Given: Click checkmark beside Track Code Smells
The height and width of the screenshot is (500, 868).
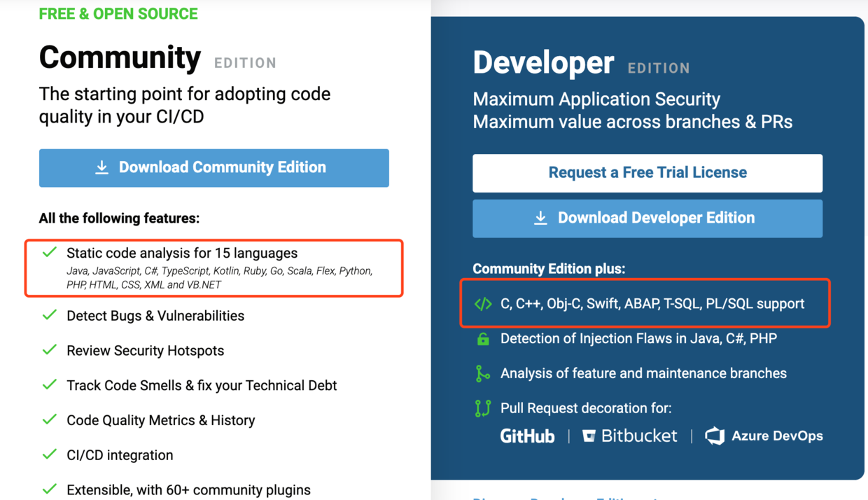Looking at the screenshot, I should click(x=50, y=385).
